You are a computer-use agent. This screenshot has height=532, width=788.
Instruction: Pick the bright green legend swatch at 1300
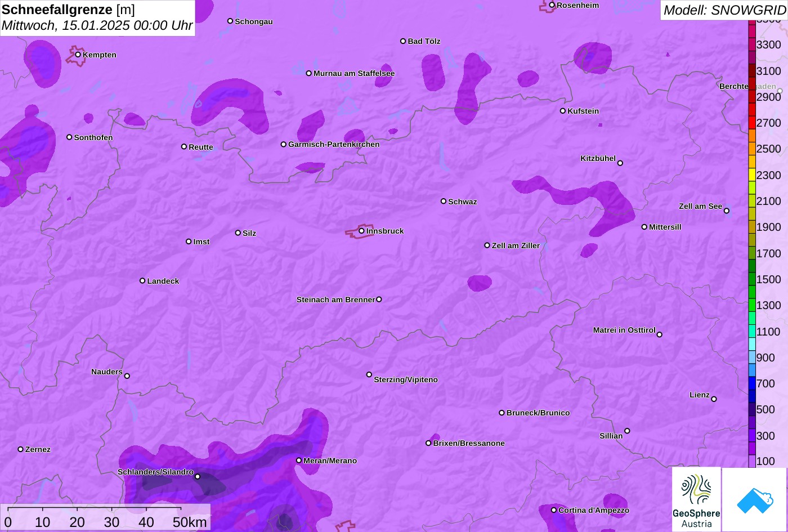tap(752, 305)
